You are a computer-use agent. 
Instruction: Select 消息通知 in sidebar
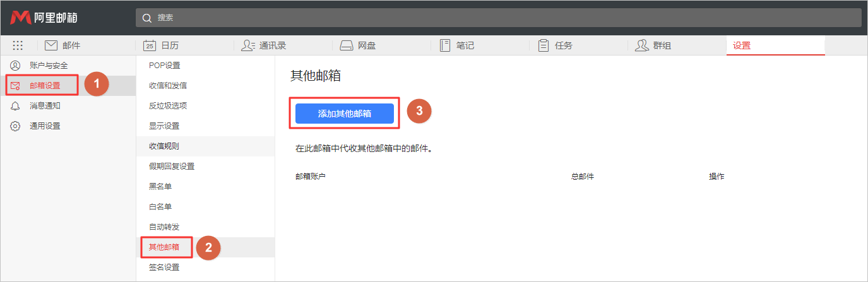(x=45, y=106)
